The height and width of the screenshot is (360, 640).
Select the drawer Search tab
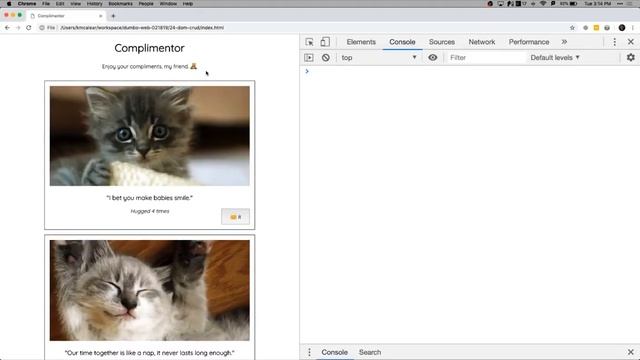tap(370, 352)
